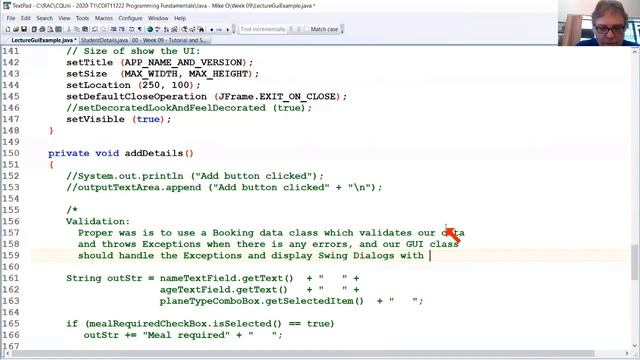Undo the last edit using the toolbar
The width and height of the screenshot is (640, 360).
coord(94,29)
